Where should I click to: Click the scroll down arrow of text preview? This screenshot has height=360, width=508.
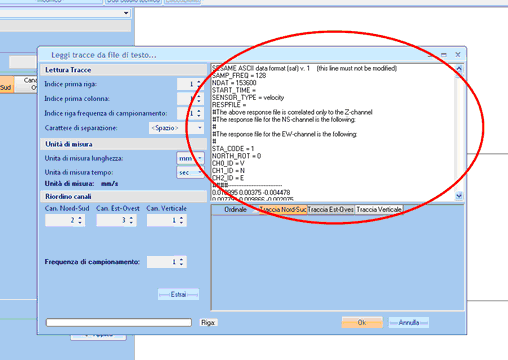tap(459, 196)
